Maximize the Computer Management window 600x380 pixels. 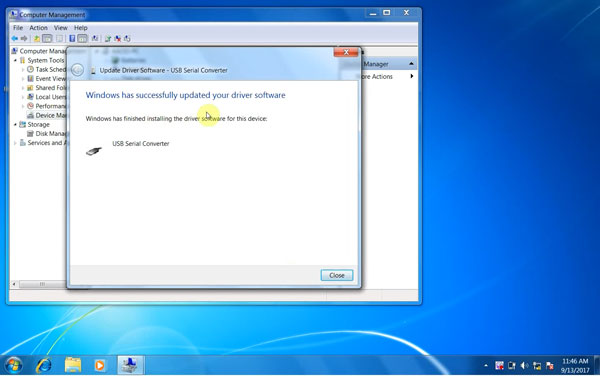pos(387,13)
